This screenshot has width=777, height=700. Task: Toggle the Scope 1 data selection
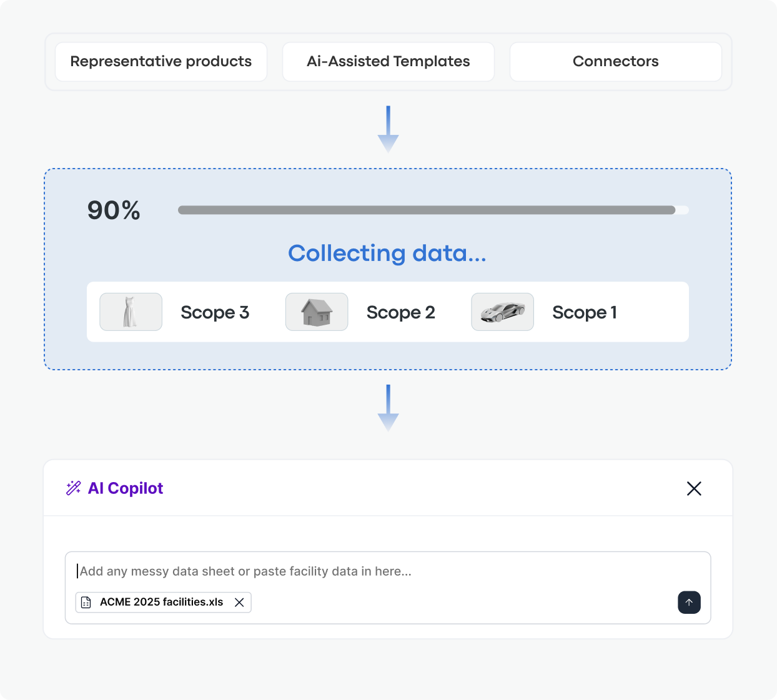tap(585, 312)
